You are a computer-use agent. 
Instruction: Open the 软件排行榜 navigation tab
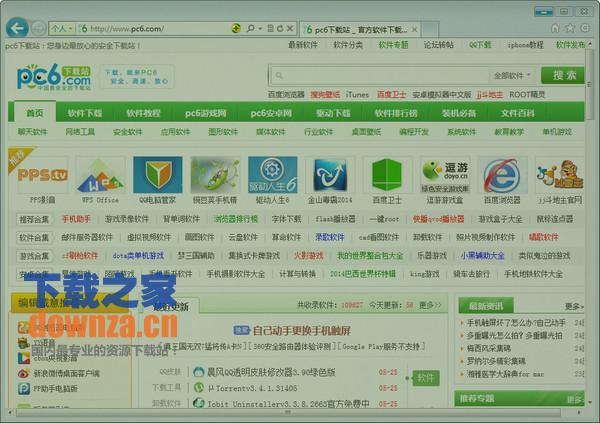[x=396, y=113]
